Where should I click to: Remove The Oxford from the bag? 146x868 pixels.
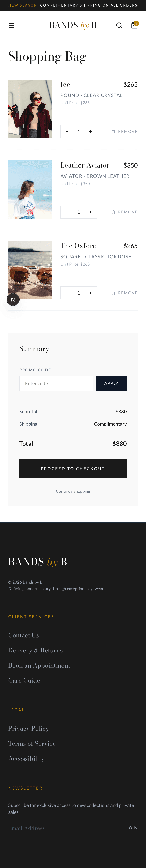click(124, 293)
